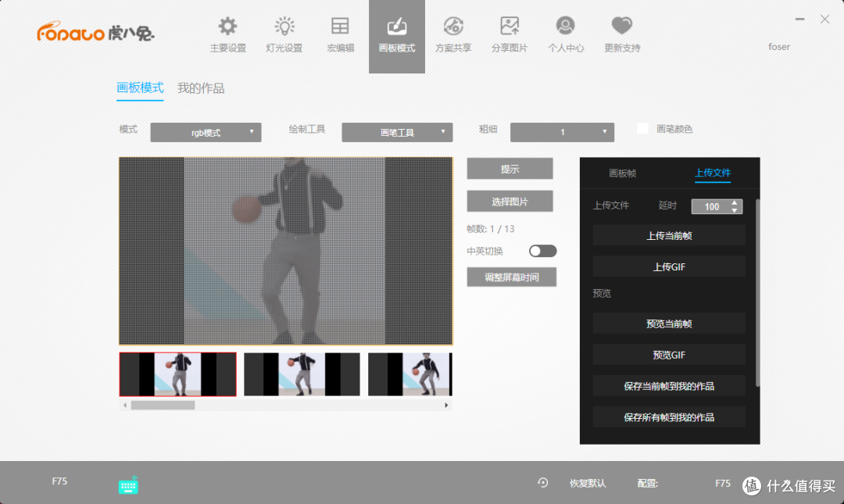844x504 pixels.
Task: Click the 延时 input field showing 100
Action: (710, 207)
